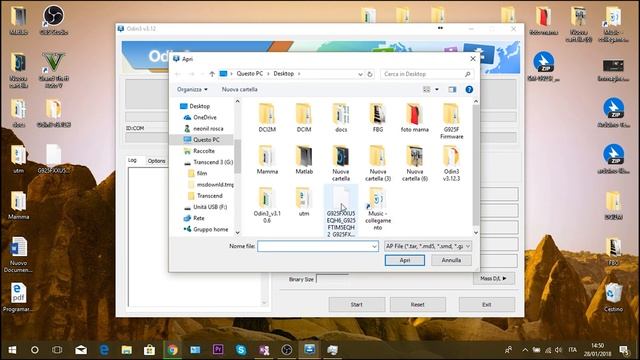Click the Annulla button
This screenshot has height=360, width=640.
point(451,260)
